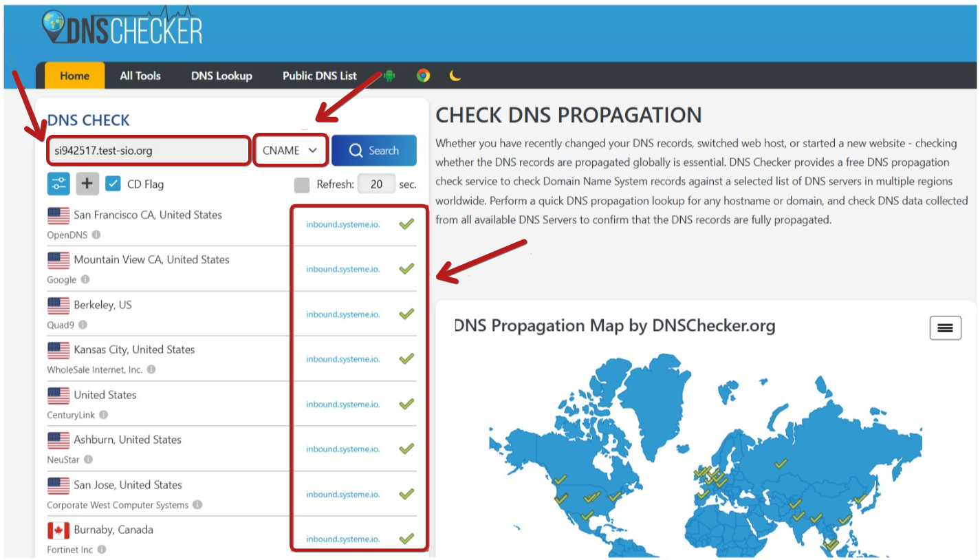Open the Chrome extension icon link
Image resolution: width=980 pixels, height=560 pixels.
point(423,76)
